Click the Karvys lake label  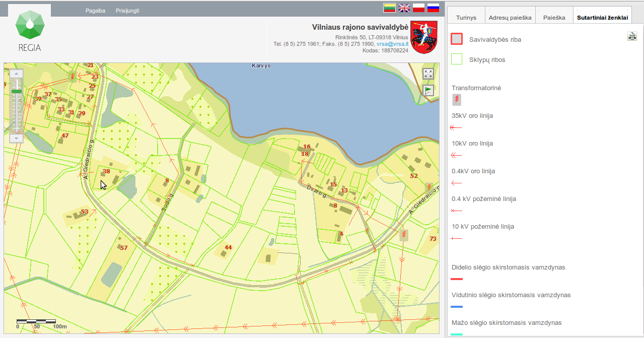(x=261, y=65)
